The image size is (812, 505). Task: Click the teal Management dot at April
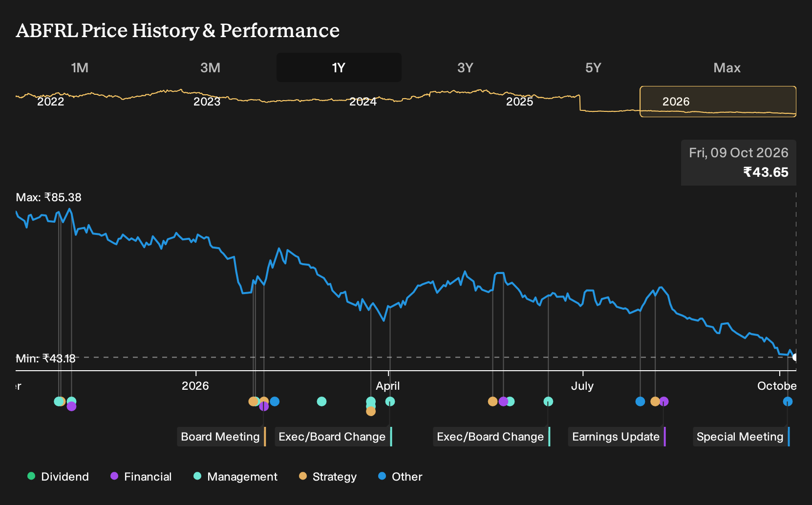click(x=390, y=401)
